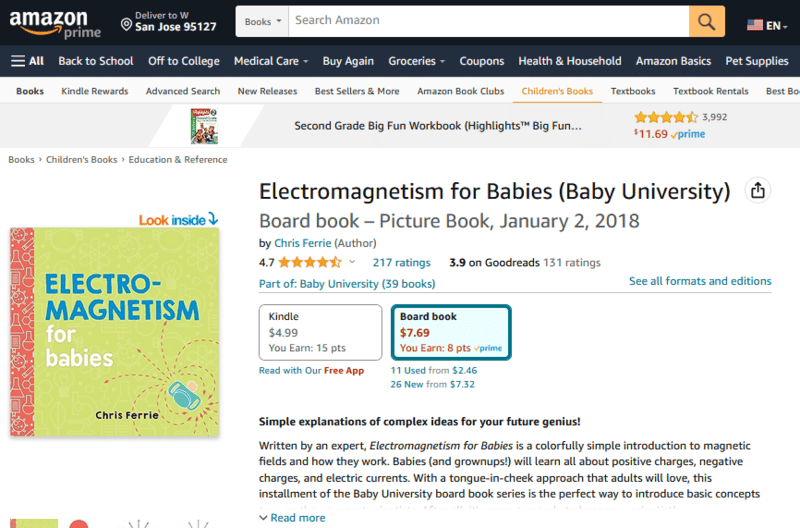Go to Best Sellers & More tab
Screen dimensions: 800x528
point(357,91)
